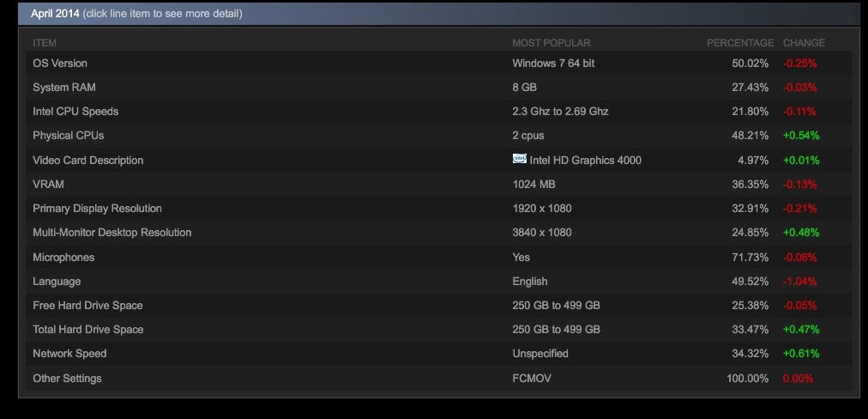
Task: Click the Intel logo icon beside HD Graphics 4000
Action: pyautogui.click(x=520, y=159)
